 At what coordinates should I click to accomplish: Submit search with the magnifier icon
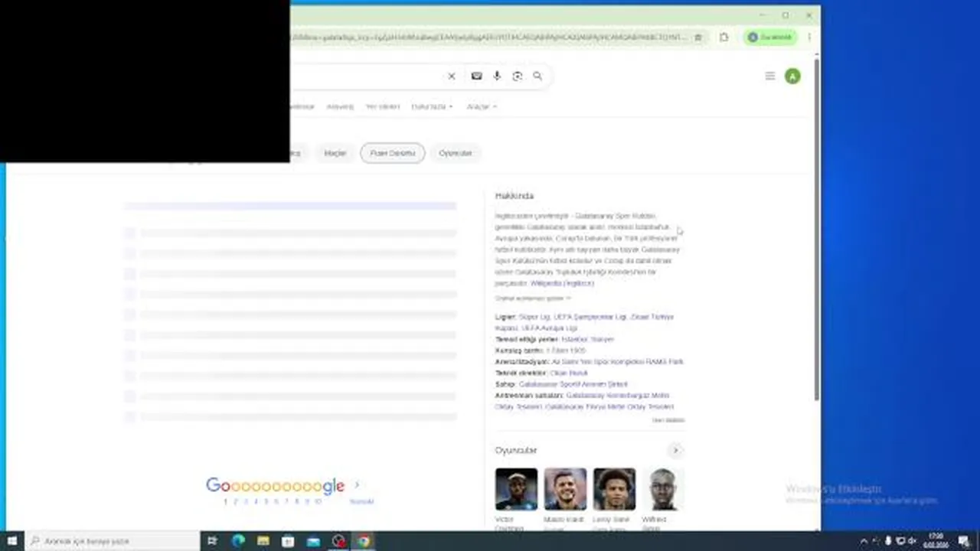(x=537, y=76)
